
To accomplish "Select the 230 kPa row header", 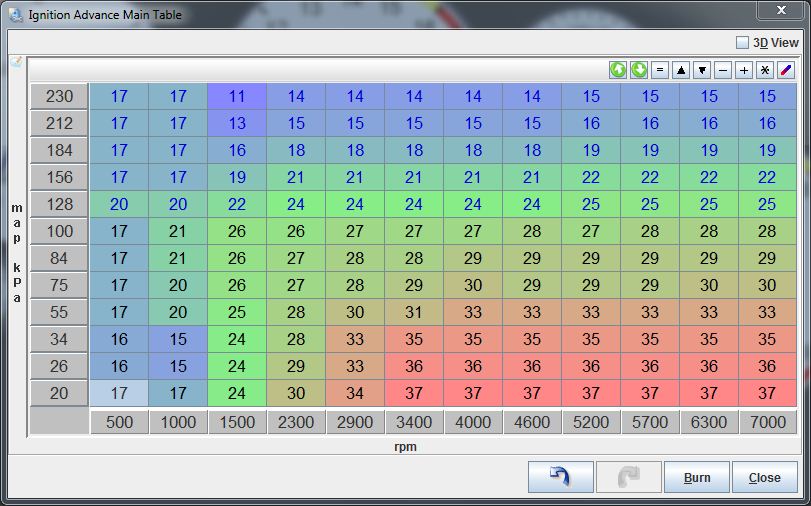I will point(59,97).
